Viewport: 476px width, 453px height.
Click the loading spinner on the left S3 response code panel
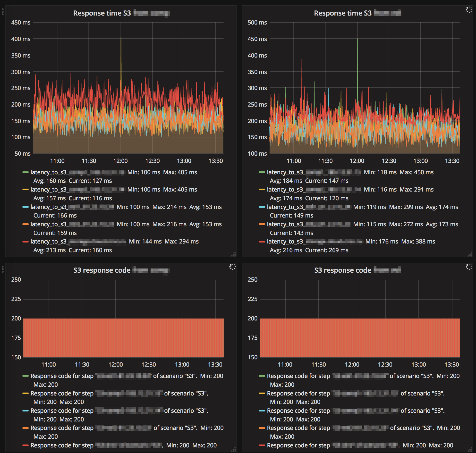(x=232, y=267)
